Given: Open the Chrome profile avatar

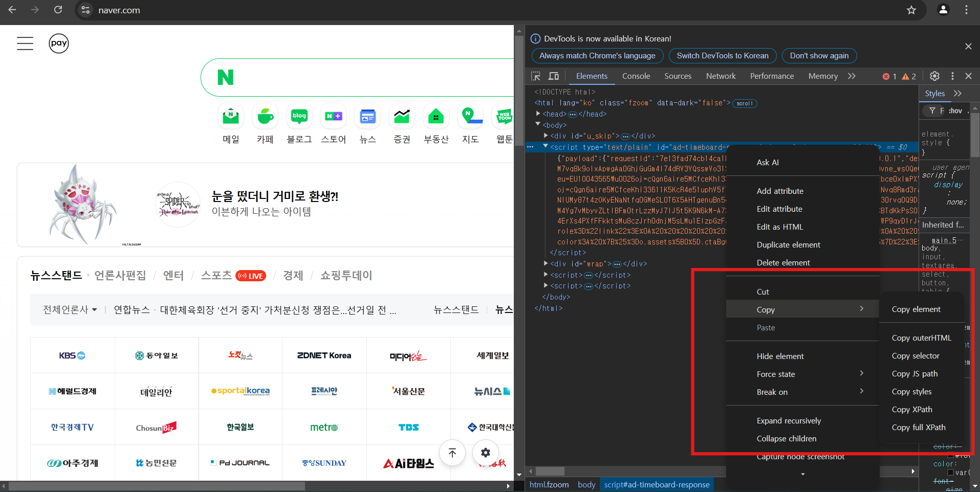Looking at the screenshot, I should [943, 10].
